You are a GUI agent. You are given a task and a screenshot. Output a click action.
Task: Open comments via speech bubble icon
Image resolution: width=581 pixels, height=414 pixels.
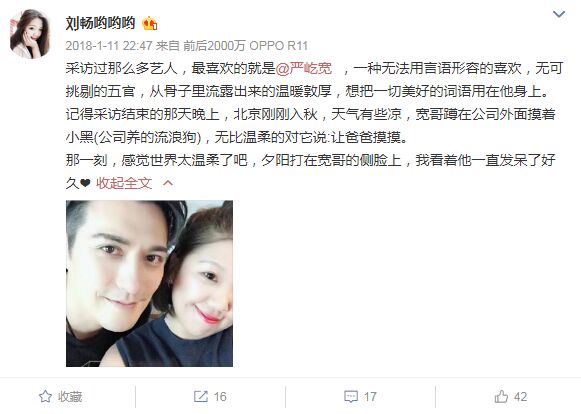coord(351,397)
